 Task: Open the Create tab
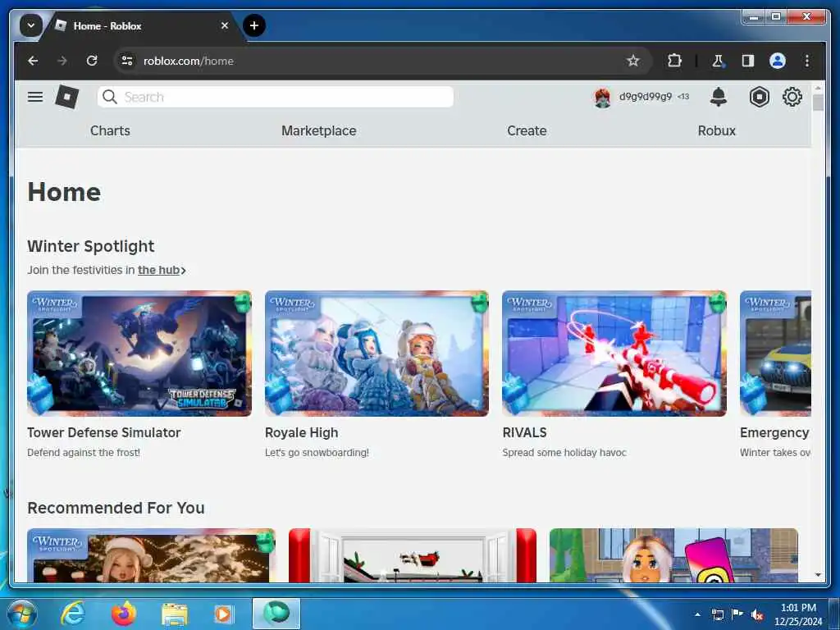coord(527,130)
